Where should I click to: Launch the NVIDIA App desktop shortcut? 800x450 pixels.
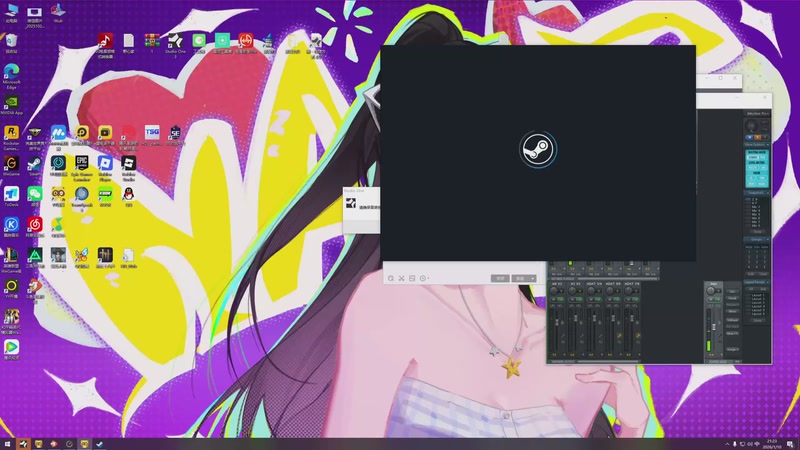(11, 103)
